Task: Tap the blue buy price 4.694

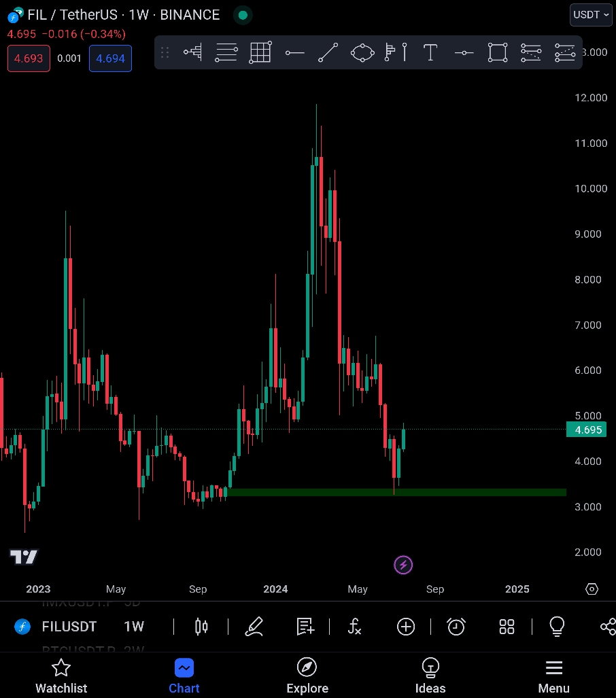Action: click(x=110, y=58)
